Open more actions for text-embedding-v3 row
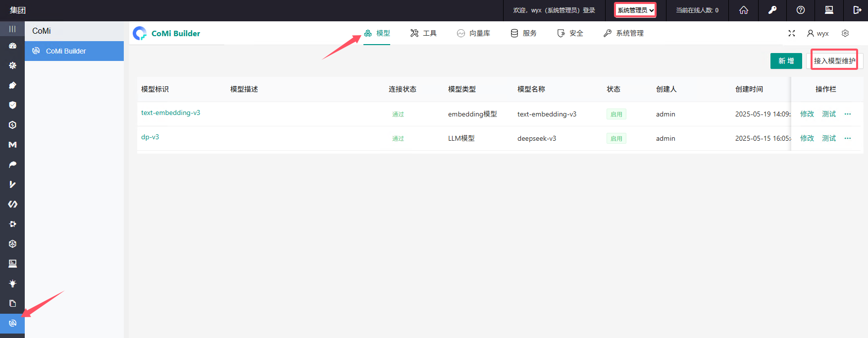 pyautogui.click(x=848, y=114)
